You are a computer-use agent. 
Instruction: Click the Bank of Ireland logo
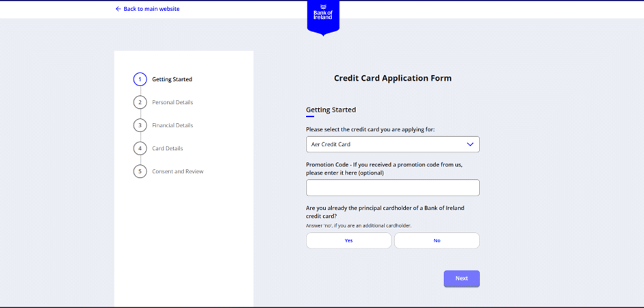coord(323,15)
